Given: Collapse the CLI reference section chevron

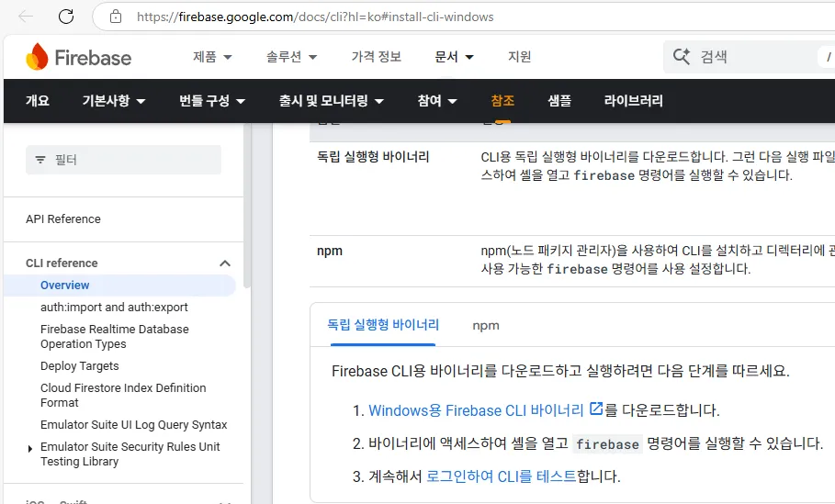Looking at the screenshot, I should pyautogui.click(x=225, y=263).
